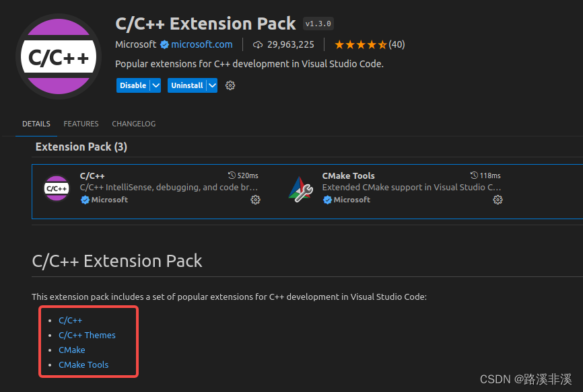Open the gear icon on the CMake Tools card

tap(498, 200)
